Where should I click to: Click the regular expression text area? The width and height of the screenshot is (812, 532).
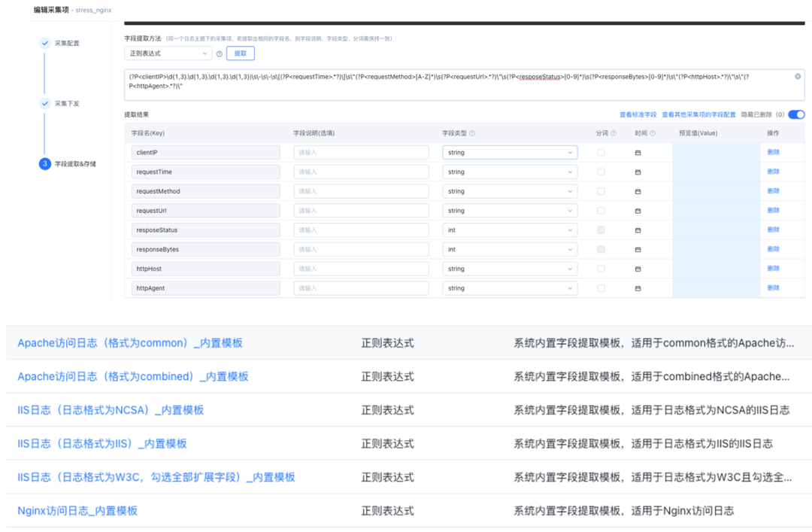tap(464, 85)
